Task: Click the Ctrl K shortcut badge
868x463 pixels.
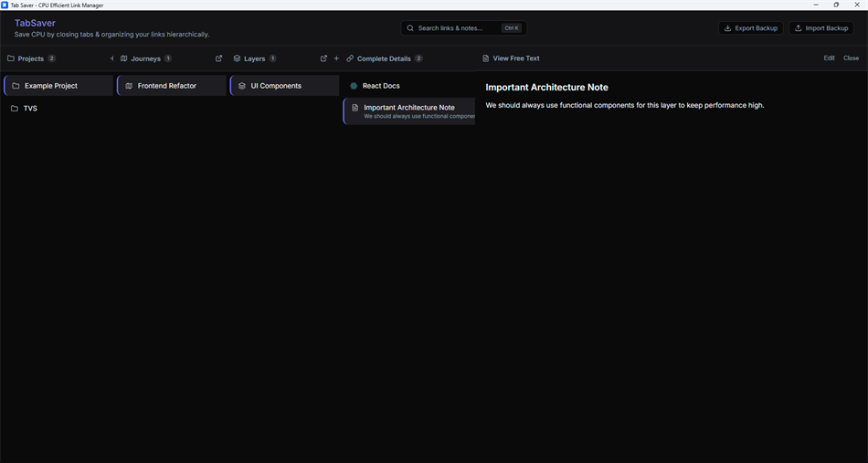Action: click(x=512, y=27)
